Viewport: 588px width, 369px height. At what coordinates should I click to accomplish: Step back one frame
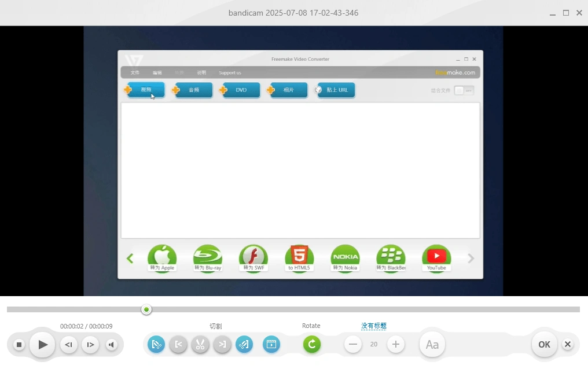[x=68, y=345]
